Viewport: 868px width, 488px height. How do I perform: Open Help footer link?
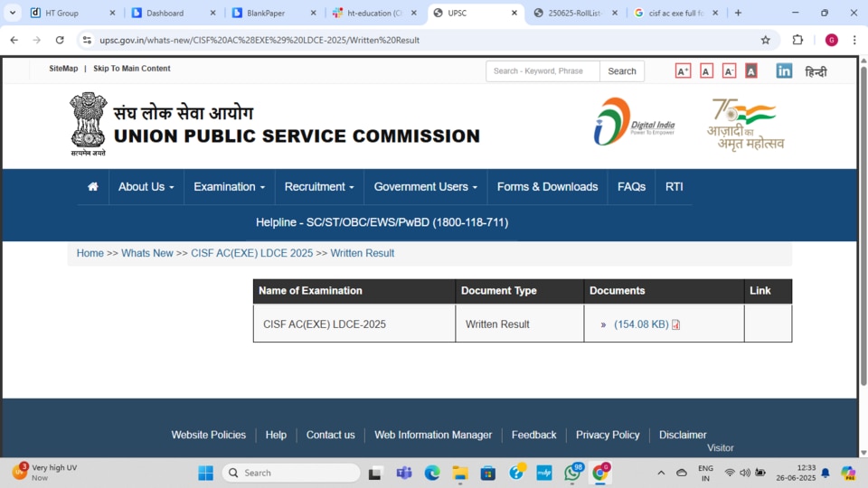tap(276, 435)
